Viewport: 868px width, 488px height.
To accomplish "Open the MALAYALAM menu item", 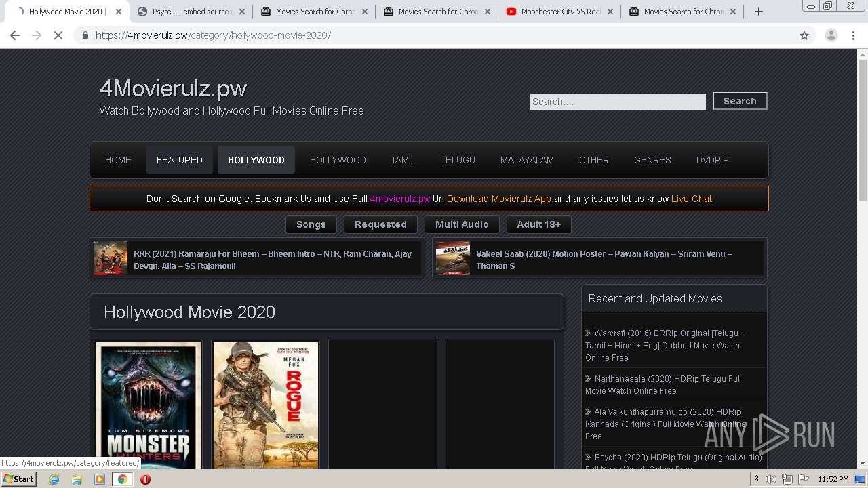I will pos(527,160).
